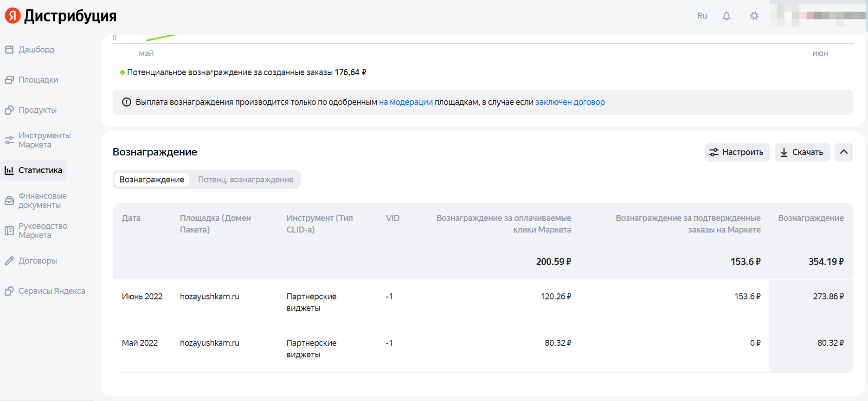Image resolution: width=868 pixels, height=401 pixels.
Task: Open Статистика in sidebar menu
Action: [40, 170]
